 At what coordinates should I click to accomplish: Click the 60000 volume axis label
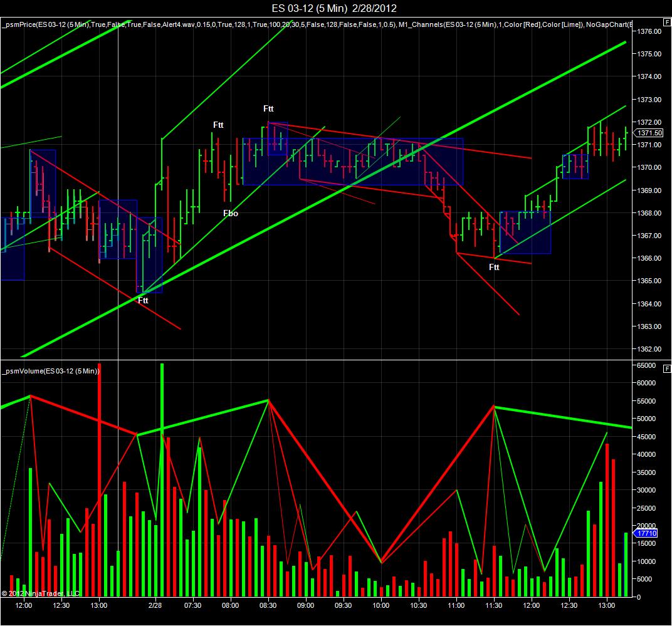pyautogui.click(x=647, y=383)
